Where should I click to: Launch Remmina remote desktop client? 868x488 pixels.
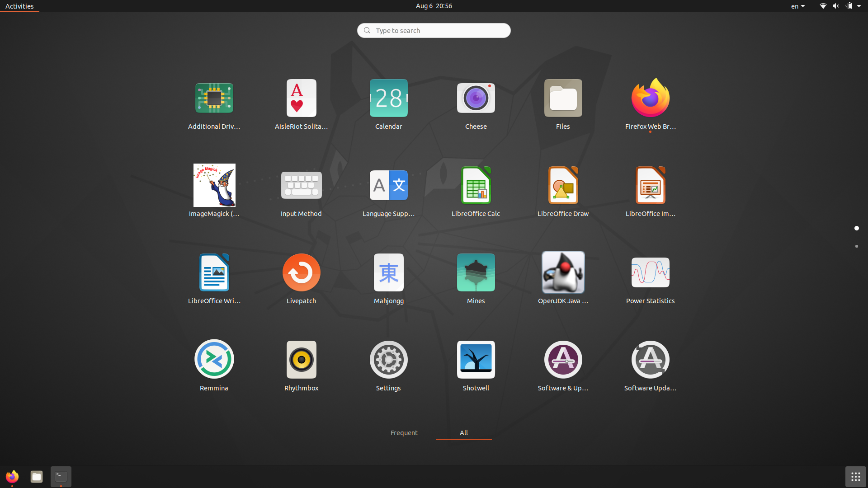(x=214, y=360)
